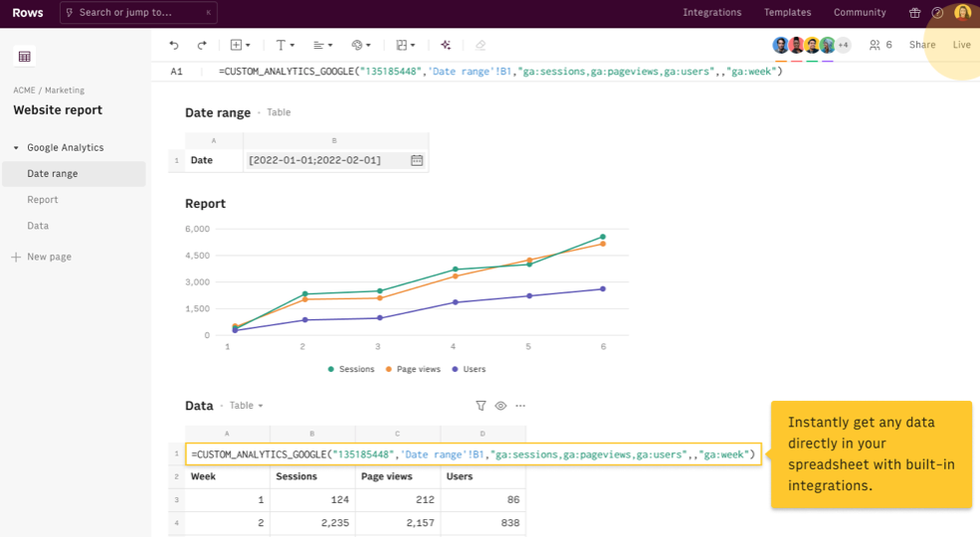Click the eraser clear formatting icon
This screenshot has width=980, height=537.
481,45
